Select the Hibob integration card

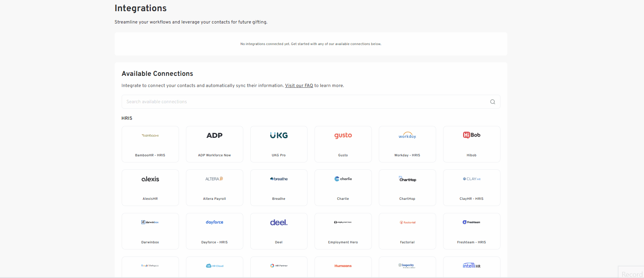click(472, 144)
